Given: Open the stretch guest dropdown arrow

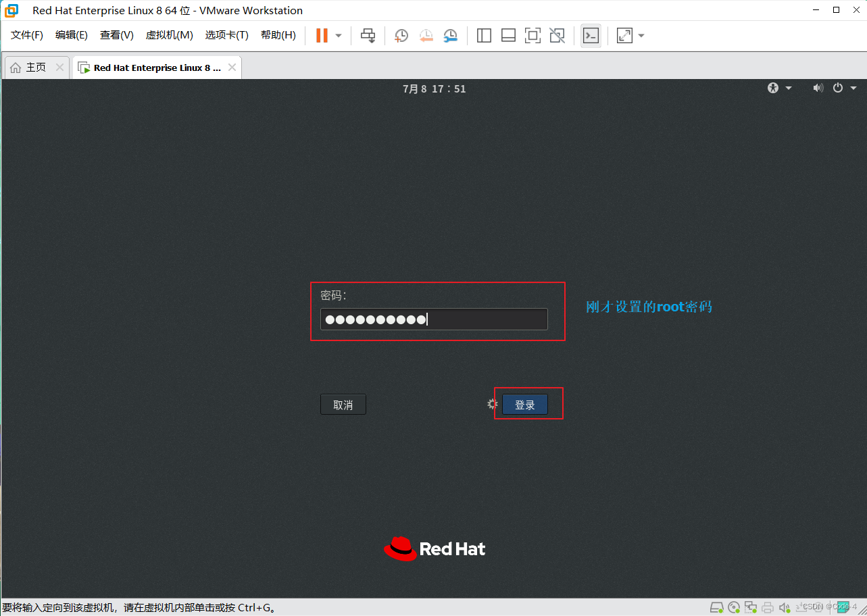Looking at the screenshot, I should coord(641,35).
